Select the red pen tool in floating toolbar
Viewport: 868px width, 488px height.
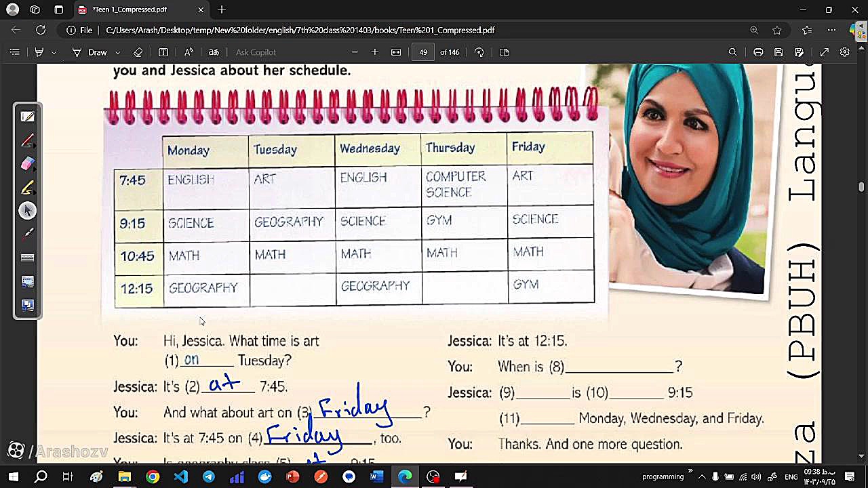click(28, 141)
